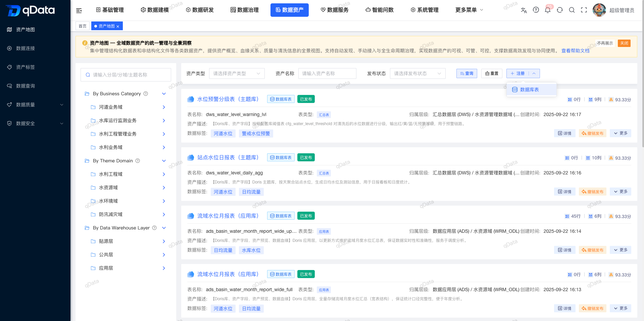This screenshot has height=321, width=644.
Task: Open the 资产类型 dropdown
Action: [237, 73]
